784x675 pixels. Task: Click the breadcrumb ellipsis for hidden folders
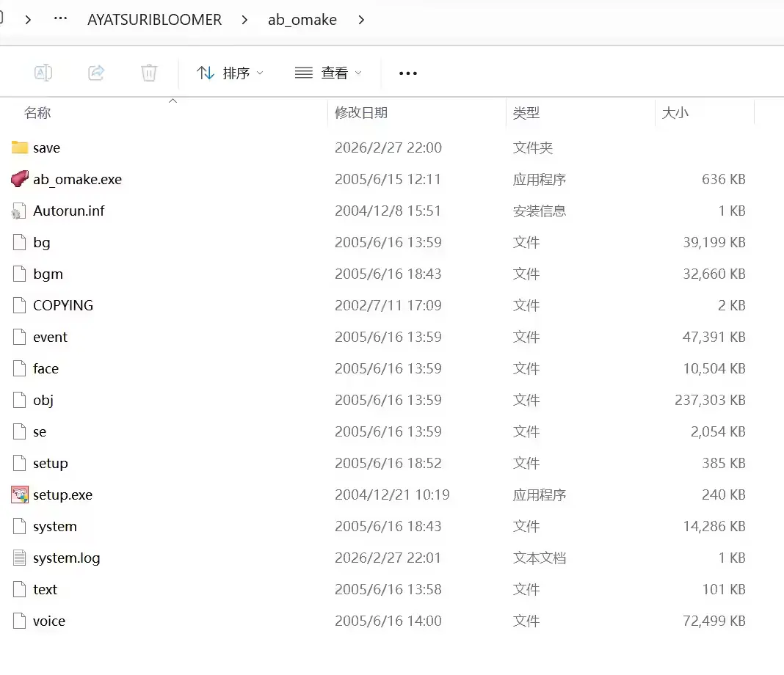(60, 19)
